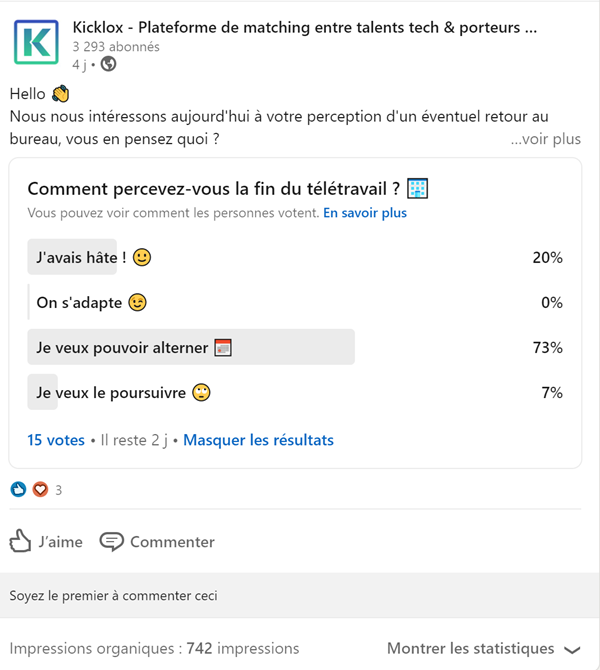Click the globe public visibility icon
This screenshot has width=600, height=670.
tap(109, 64)
